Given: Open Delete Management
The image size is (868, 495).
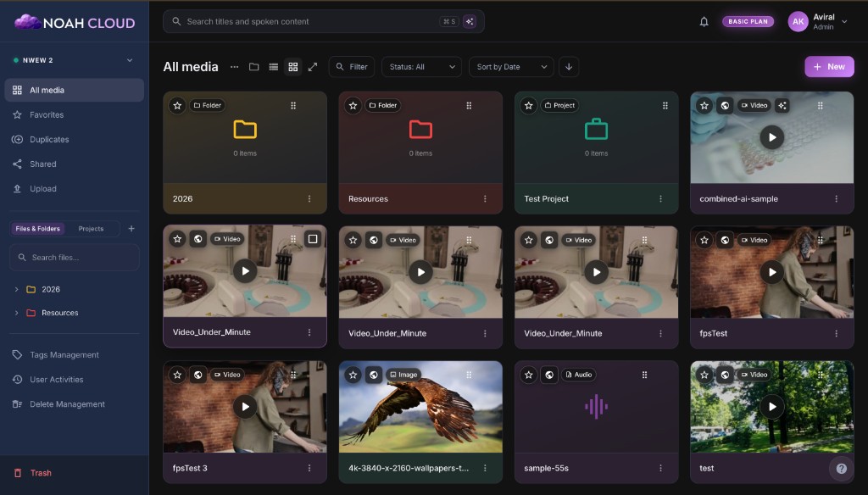Looking at the screenshot, I should (x=75, y=404).
